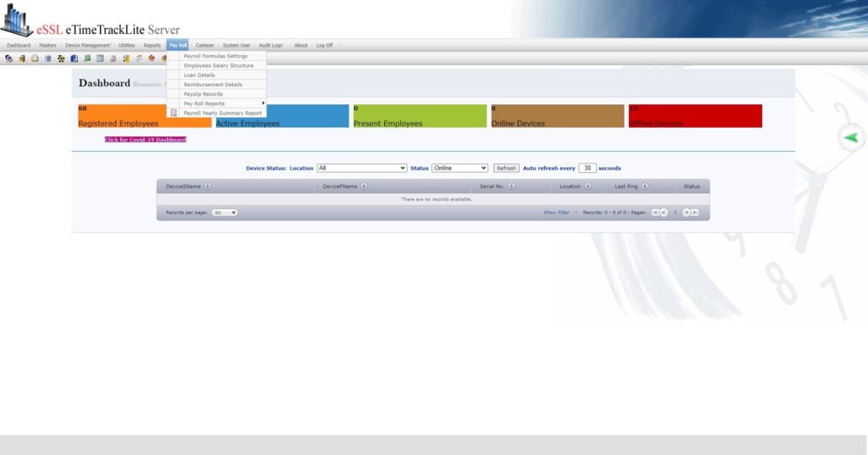Click the Show Filter link

tap(556, 213)
